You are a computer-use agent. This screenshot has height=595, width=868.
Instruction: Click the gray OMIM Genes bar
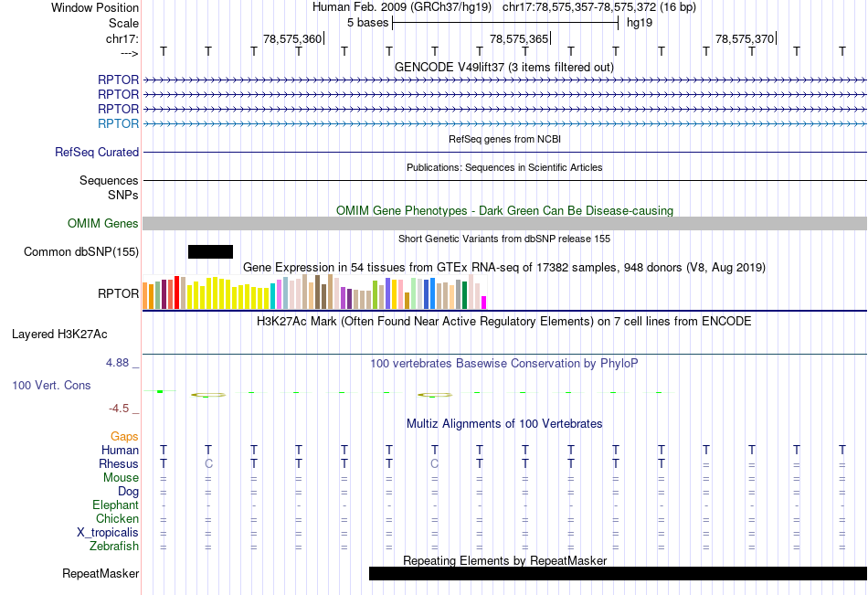point(504,223)
